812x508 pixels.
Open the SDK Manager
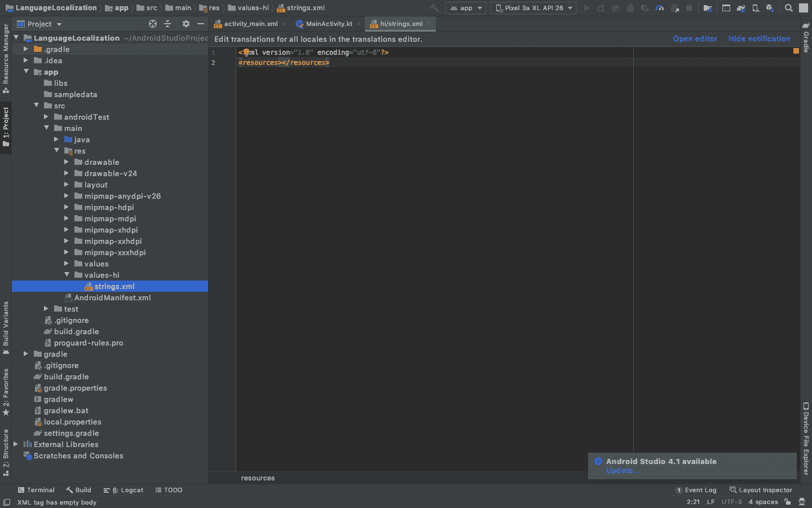pyautogui.click(x=771, y=7)
